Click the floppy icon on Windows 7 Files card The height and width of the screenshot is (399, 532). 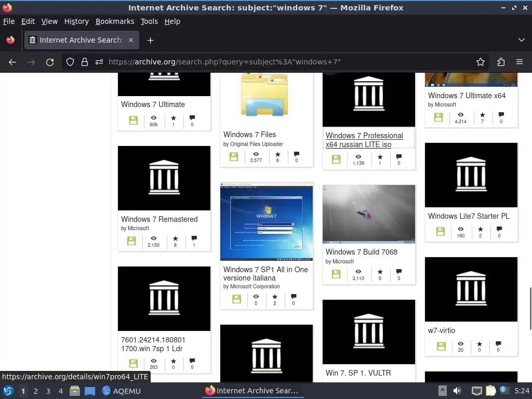[234, 157]
